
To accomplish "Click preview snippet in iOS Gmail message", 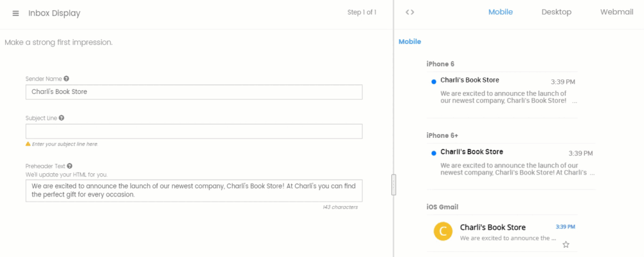I will coord(508,238).
